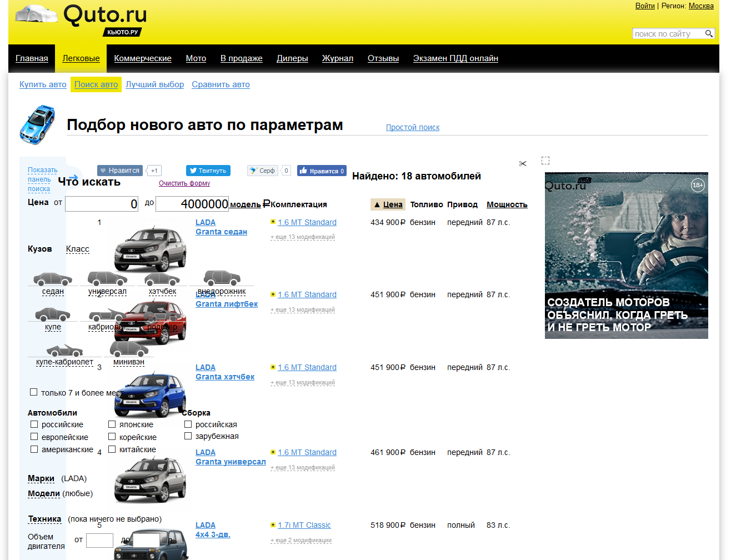Click the site search magnifier icon

tap(709, 33)
